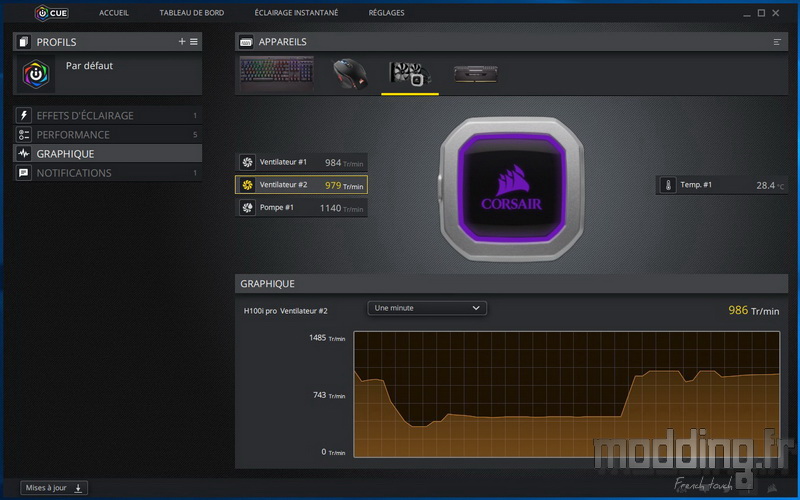Open ÉCLAIRAGE INSTANTANÉ menu
The width and height of the screenshot is (800, 500).
pyautogui.click(x=296, y=13)
